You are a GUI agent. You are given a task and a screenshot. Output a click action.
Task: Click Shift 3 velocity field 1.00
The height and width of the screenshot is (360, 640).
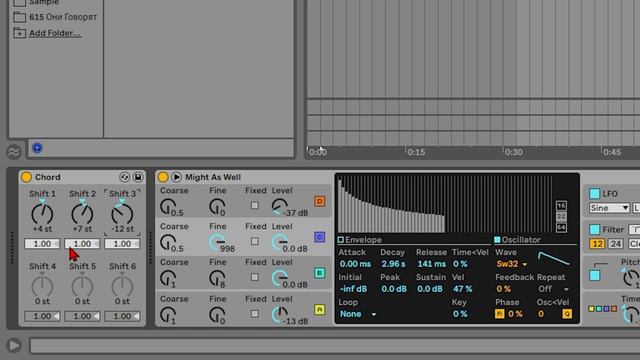pos(122,244)
